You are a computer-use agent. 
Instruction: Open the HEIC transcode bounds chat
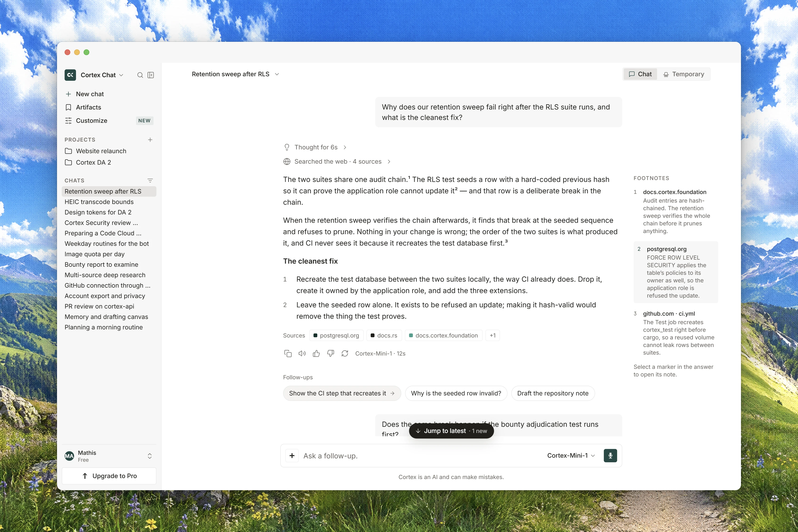[x=109, y=202]
